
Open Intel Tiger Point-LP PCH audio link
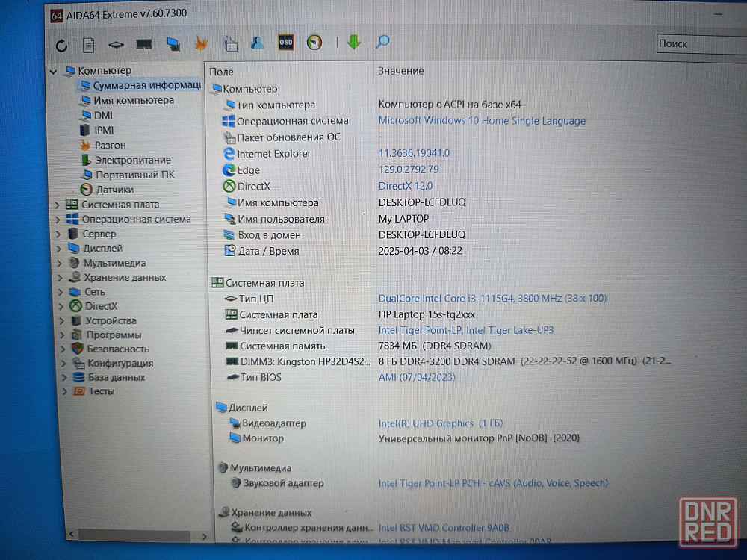[x=492, y=483]
